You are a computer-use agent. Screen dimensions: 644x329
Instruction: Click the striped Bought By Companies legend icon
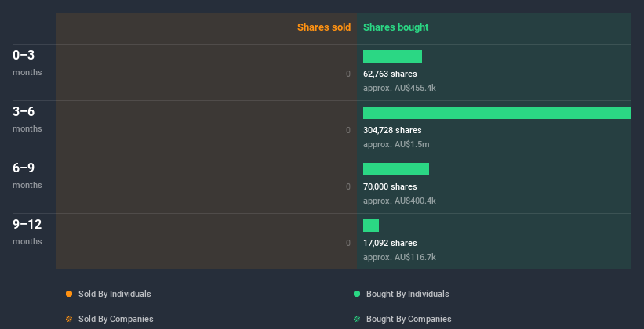357,319
